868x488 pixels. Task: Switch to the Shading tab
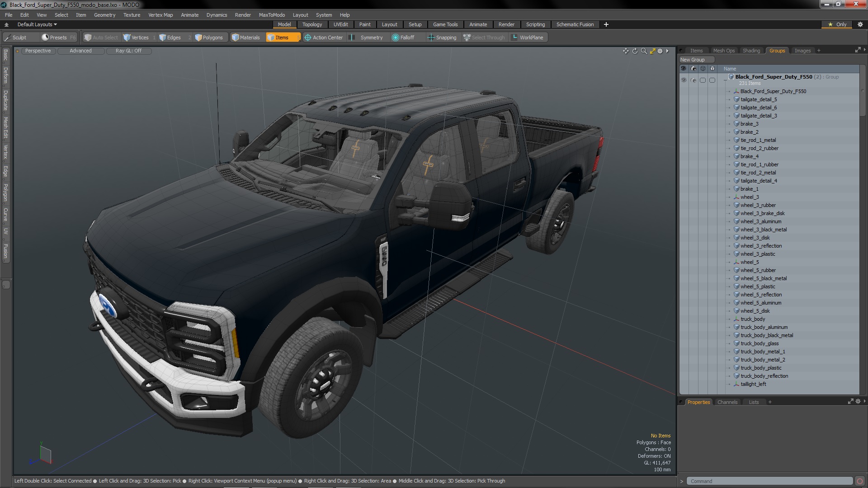tap(751, 51)
